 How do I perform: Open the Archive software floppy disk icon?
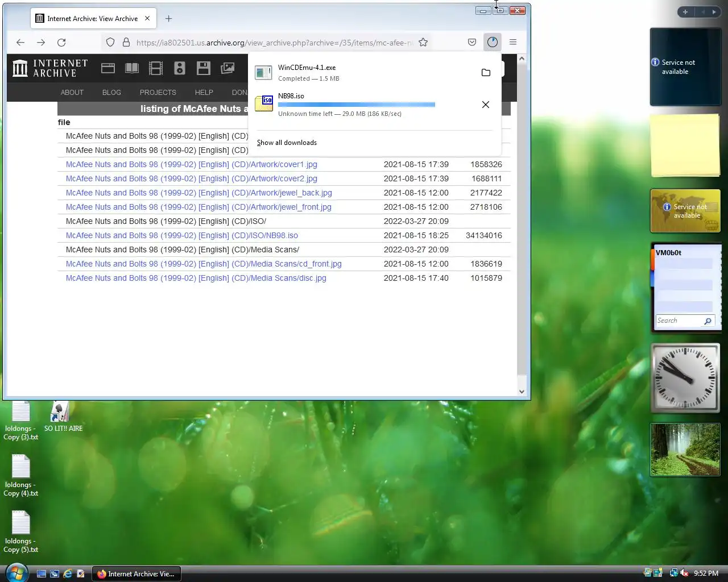[204, 68]
